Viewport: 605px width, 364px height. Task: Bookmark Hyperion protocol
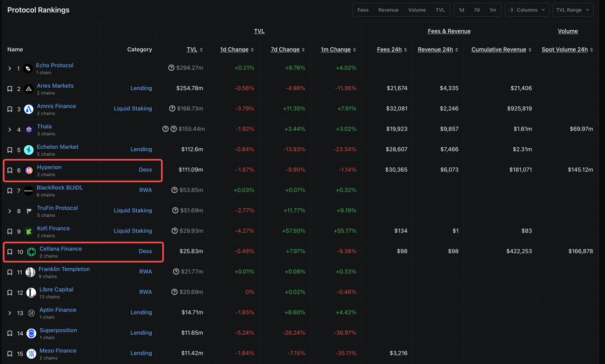[x=10, y=170]
